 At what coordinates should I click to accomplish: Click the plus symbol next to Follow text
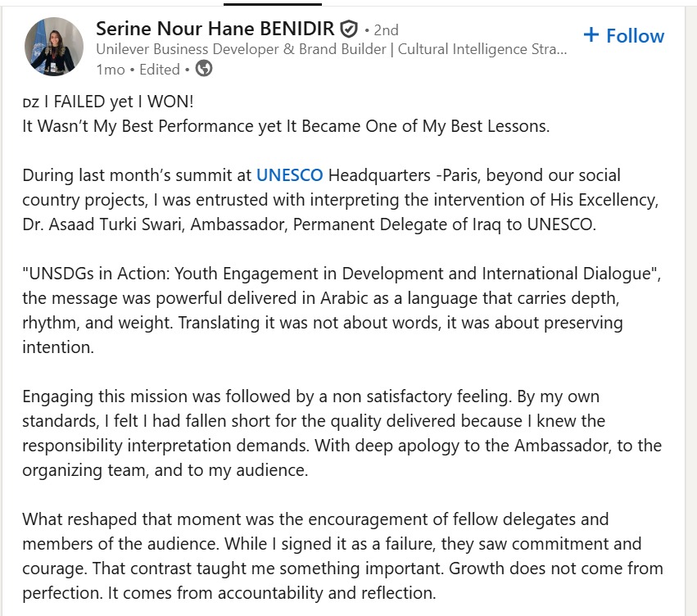click(x=591, y=35)
